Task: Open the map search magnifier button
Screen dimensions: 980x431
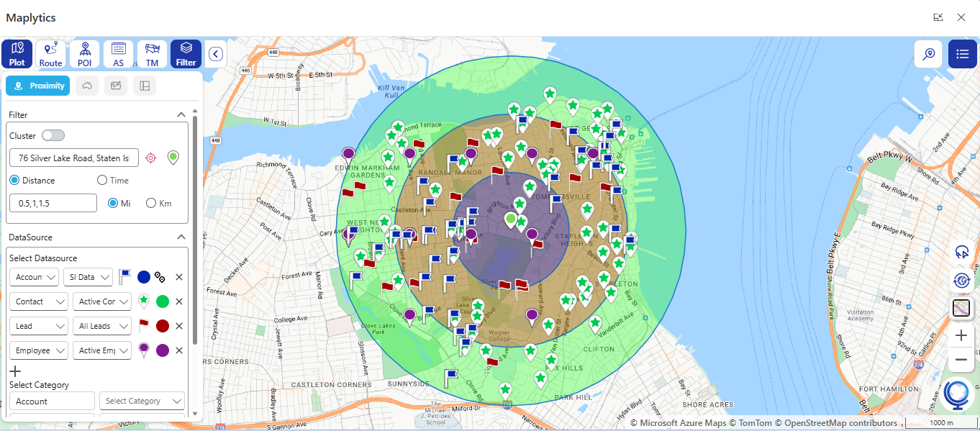Action: pyautogui.click(x=928, y=54)
